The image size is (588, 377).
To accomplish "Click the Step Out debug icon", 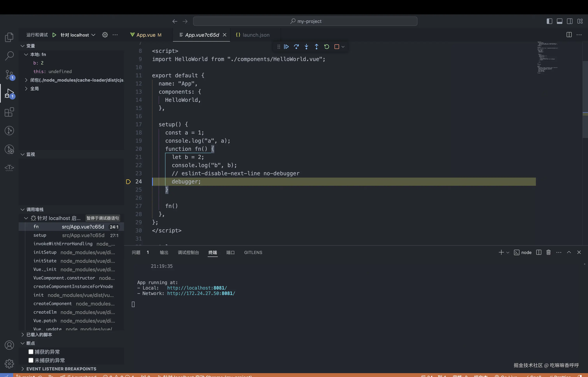I will 316,47.
